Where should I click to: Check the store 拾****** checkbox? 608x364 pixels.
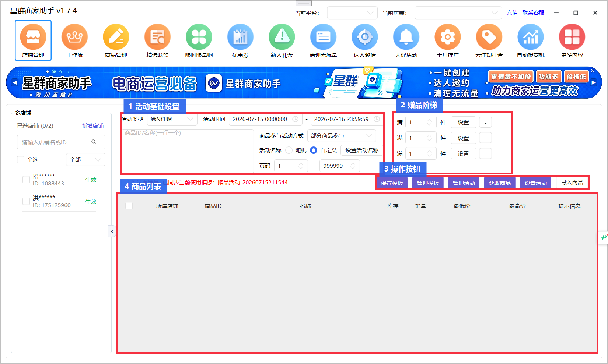[x=26, y=180]
